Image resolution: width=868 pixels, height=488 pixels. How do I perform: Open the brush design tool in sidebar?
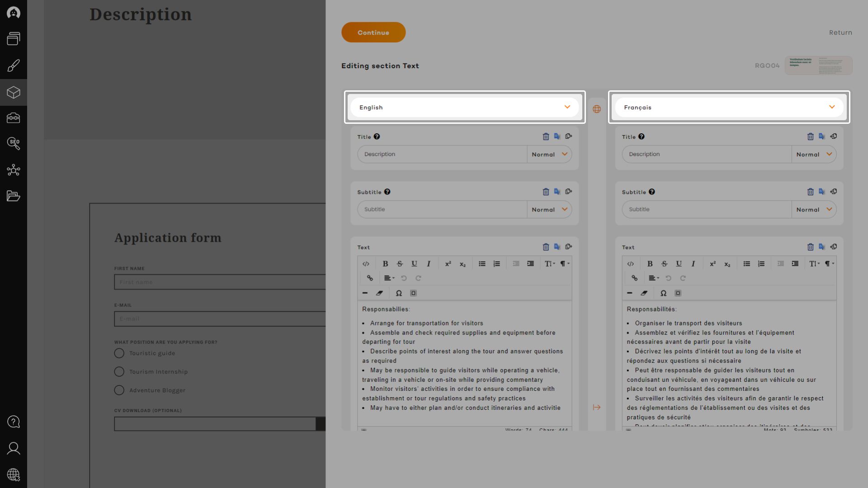coord(14,66)
